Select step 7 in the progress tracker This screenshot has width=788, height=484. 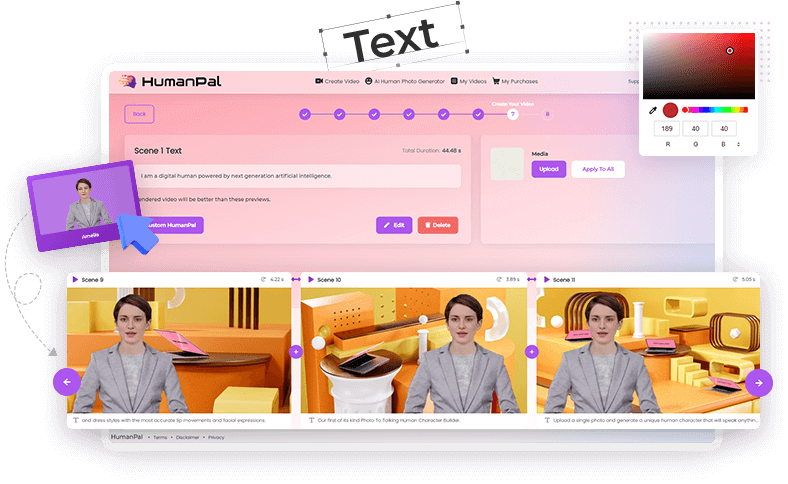513,114
